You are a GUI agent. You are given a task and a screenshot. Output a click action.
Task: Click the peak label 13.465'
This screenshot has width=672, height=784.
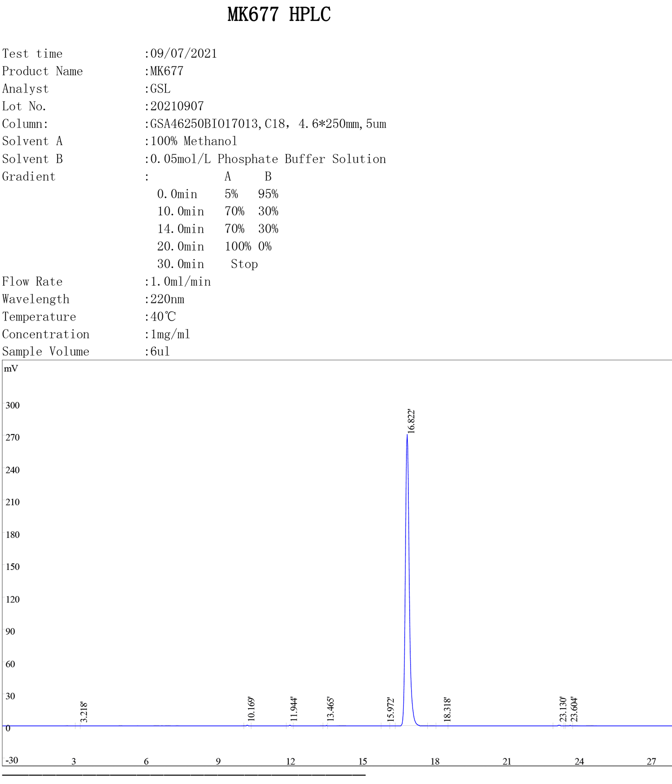click(331, 709)
